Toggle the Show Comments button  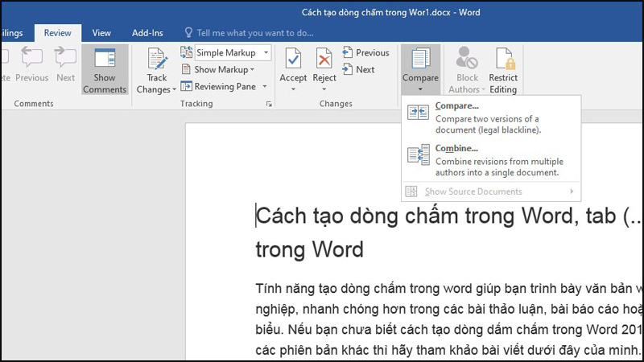(105, 70)
